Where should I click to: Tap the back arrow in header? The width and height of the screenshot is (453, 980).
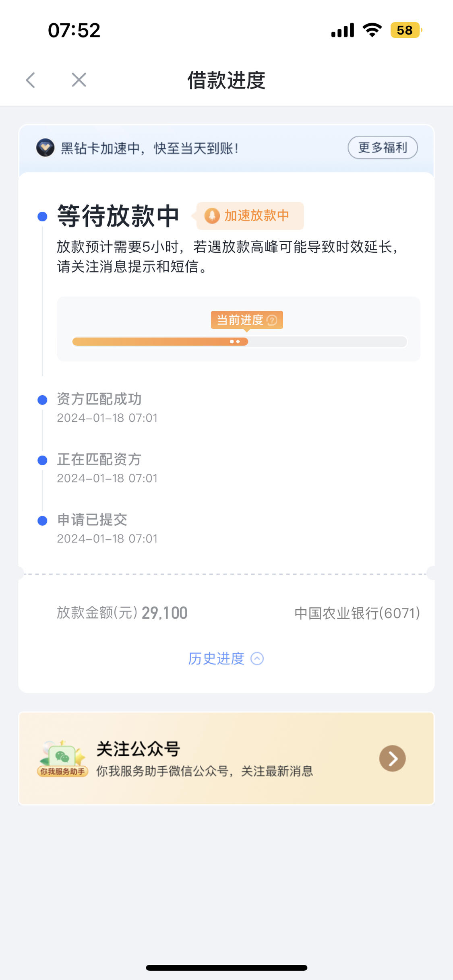click(31, 80)
